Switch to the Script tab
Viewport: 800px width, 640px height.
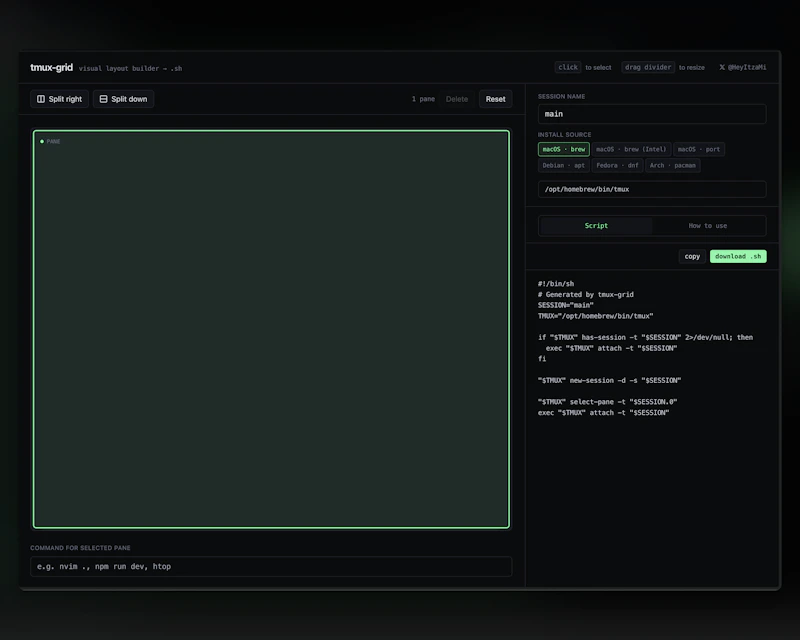pos(596,226)
